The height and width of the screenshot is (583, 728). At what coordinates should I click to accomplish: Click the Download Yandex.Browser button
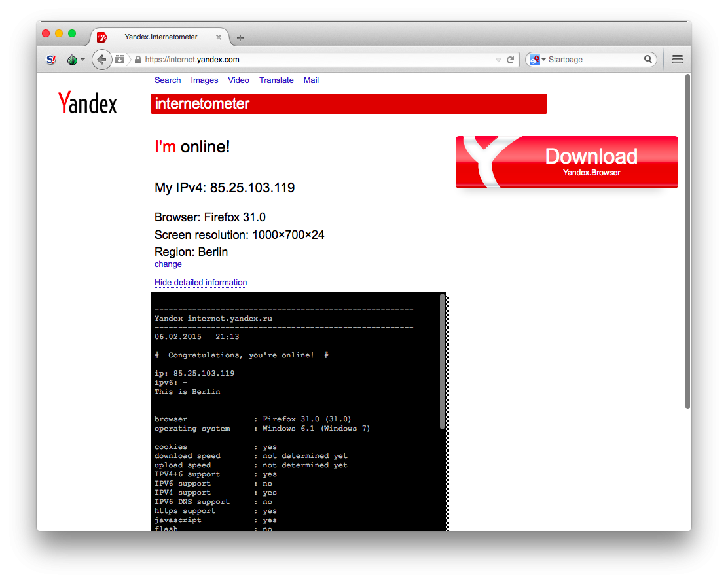coord(567,162)
